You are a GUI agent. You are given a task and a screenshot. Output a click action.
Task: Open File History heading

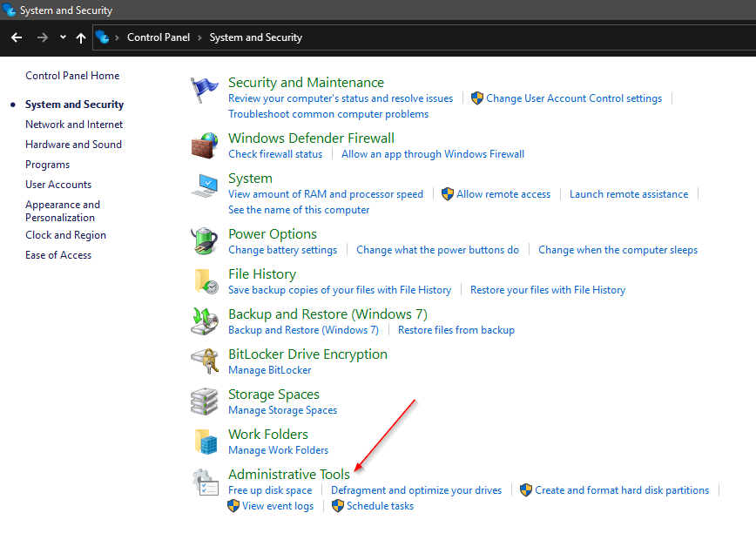[262, 274]
